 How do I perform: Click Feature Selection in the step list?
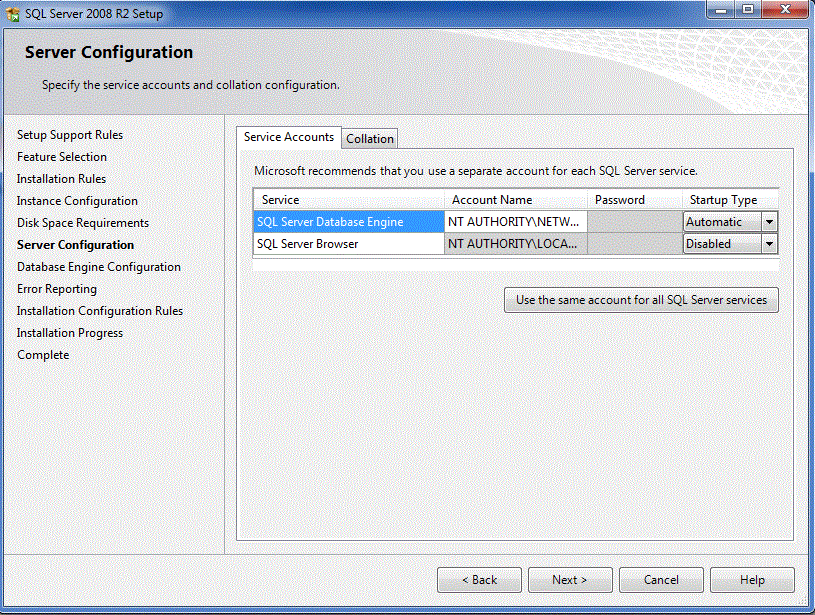(x=62, y=157)
